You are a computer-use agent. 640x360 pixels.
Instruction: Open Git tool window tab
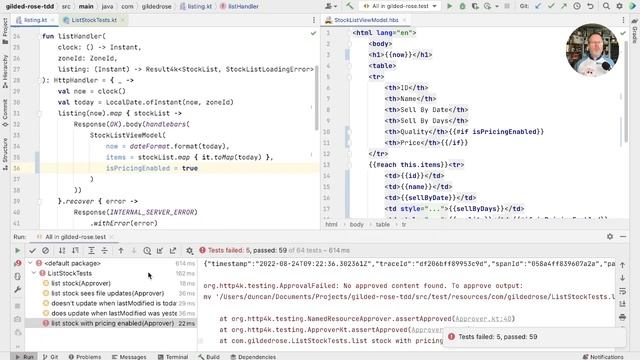point(50,357)
